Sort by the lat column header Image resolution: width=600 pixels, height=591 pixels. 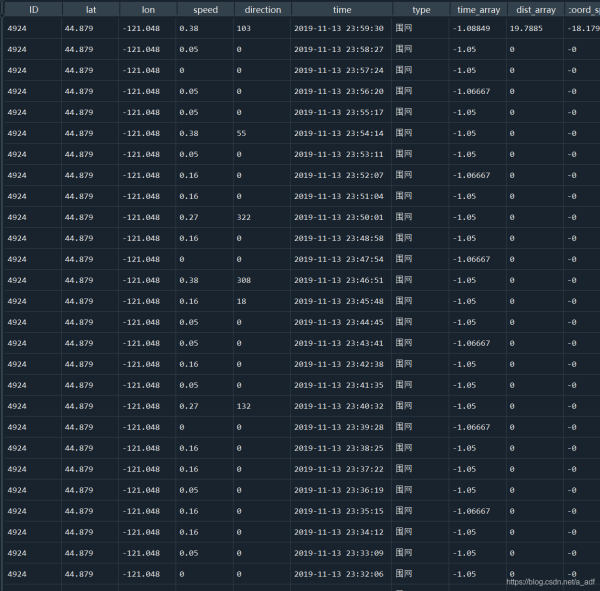[90, 9]
